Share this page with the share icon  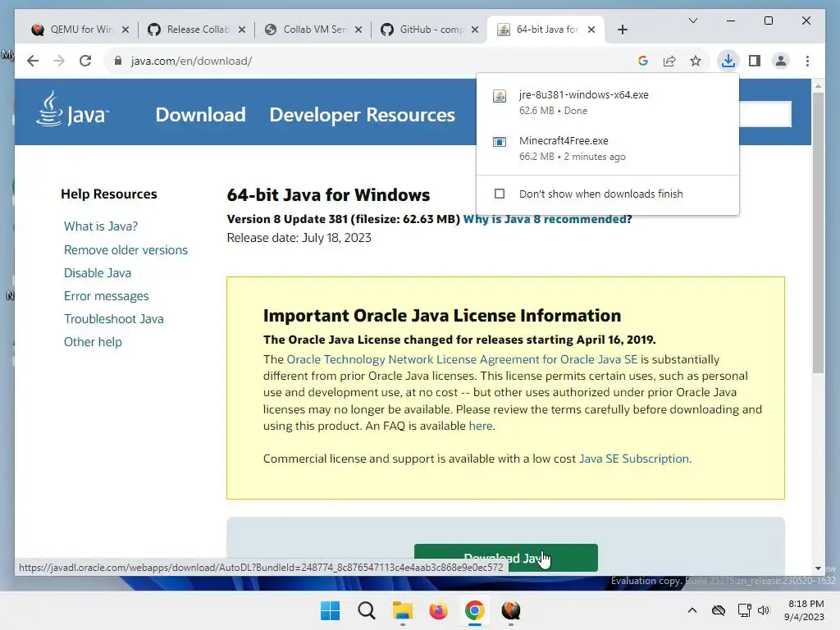[x=669, y=61]
